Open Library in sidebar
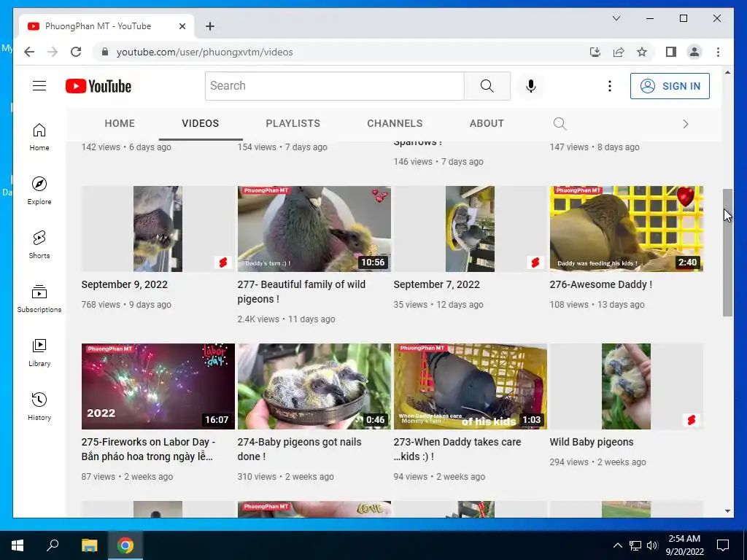The height and width of the screenshot is (560, 747). (39, 353)
